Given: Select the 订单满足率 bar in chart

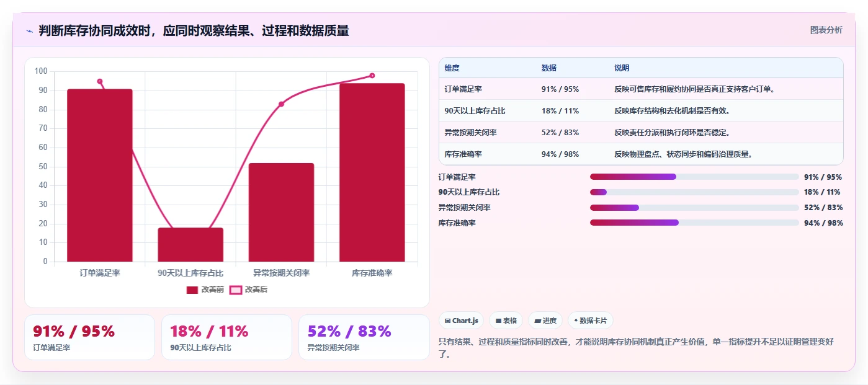Looking at the screenshot, I should (x=100, y=175).
